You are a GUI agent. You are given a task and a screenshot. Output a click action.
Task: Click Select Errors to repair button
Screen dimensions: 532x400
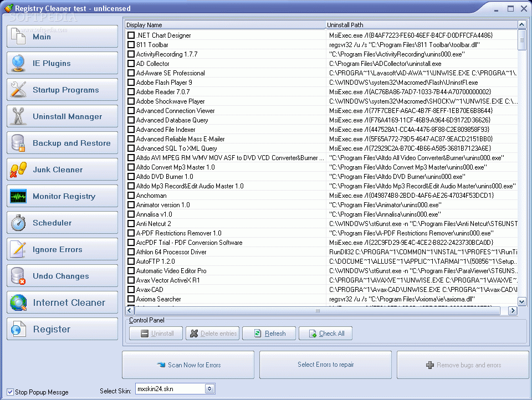click(325, 365)
